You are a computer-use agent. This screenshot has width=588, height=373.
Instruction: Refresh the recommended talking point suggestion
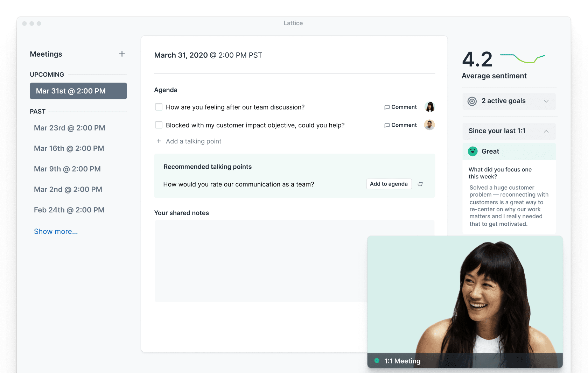point(421,184)
